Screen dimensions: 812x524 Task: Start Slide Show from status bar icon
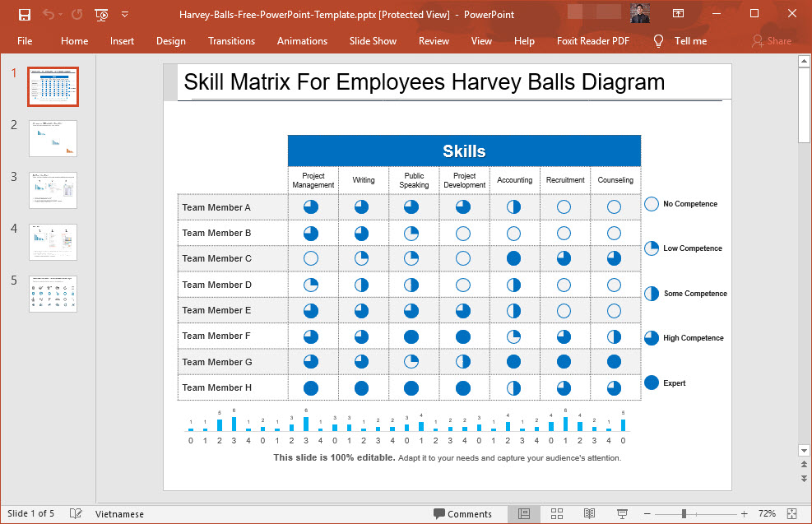[622, 513]
